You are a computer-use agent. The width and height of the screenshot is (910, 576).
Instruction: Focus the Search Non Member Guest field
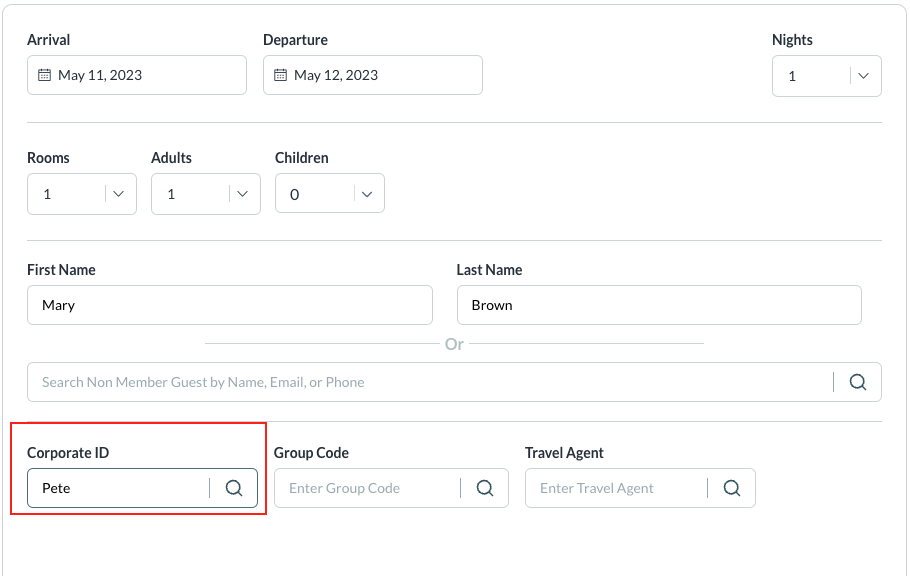430,382
